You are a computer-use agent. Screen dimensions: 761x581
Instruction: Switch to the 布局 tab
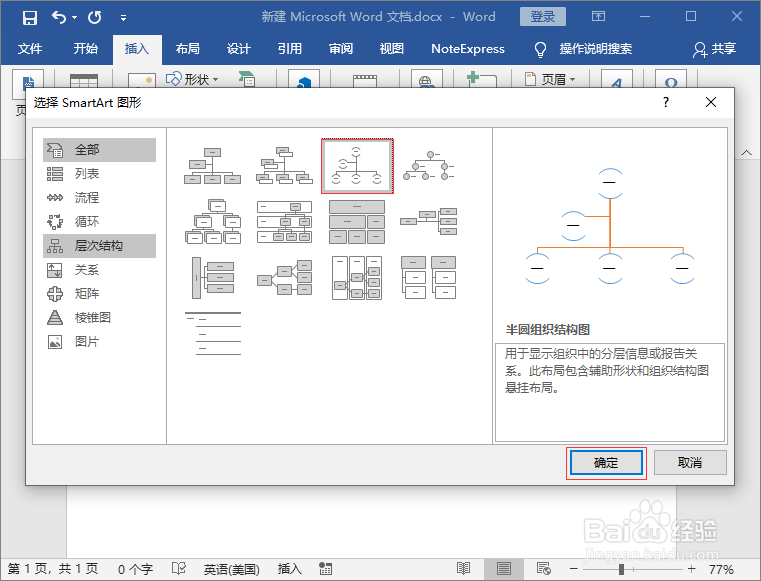[x=187, y=49]
